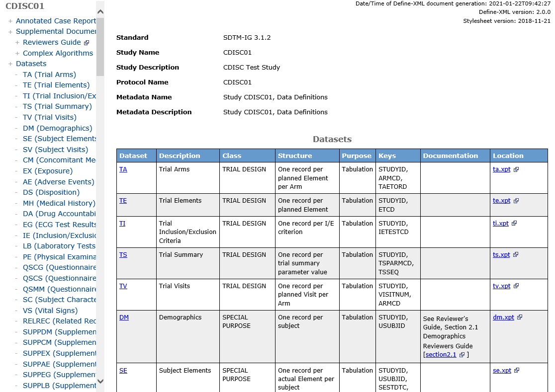The image size is (555, 392).
Task: Open the tv.xpt file link
Action: (x=502, y=286)
